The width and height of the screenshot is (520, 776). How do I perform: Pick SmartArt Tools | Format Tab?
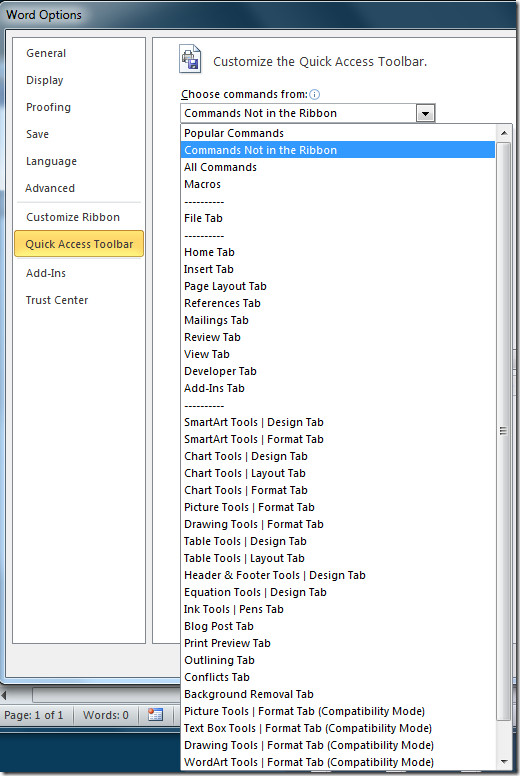(338, 439)
